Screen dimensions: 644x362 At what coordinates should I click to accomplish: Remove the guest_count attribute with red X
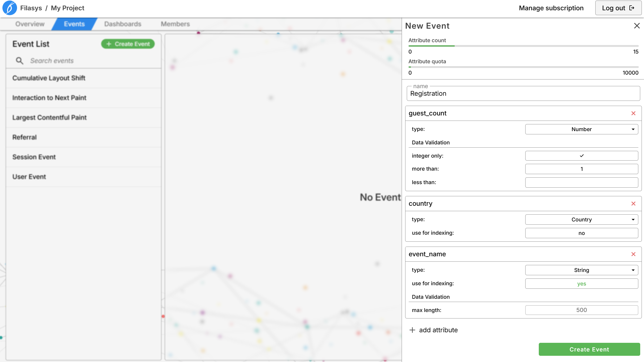coord(633,113)
